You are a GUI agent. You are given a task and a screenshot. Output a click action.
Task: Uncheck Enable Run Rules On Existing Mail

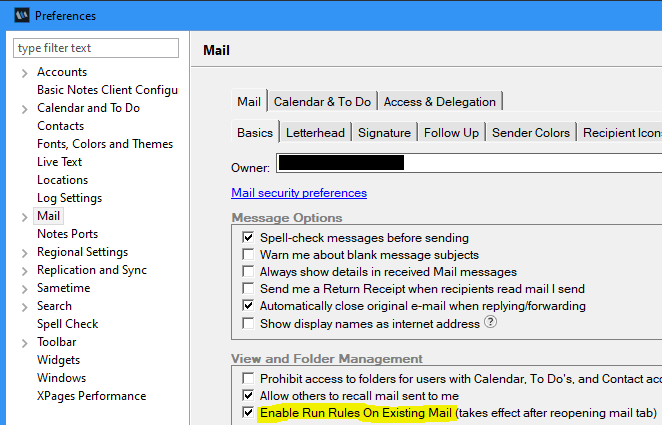[x=248, y=413]
